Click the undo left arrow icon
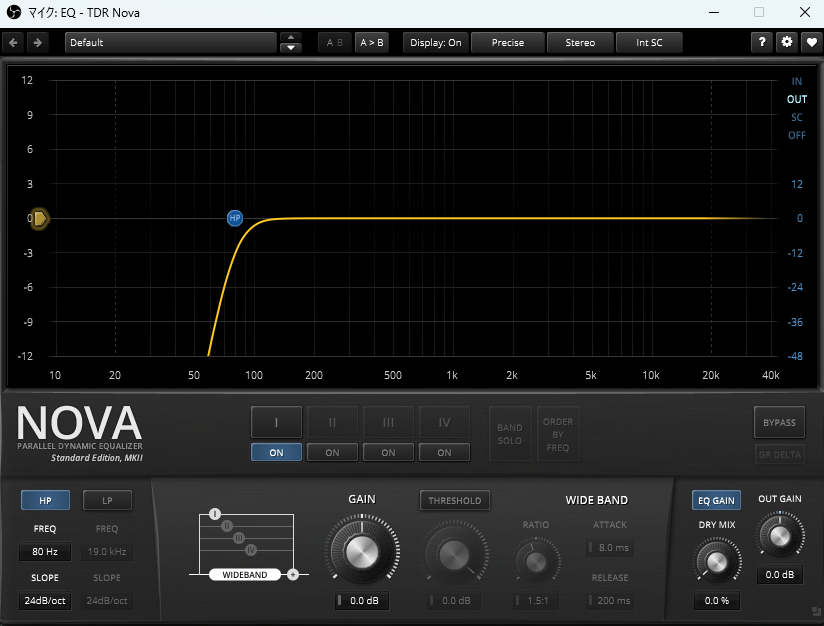824x626 pixels. pos(14,43)
